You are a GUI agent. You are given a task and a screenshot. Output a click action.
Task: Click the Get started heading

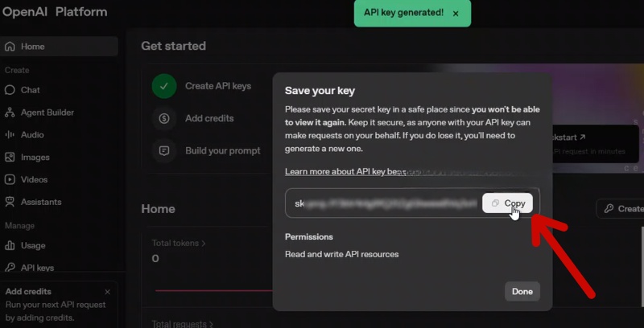click(174, 46)
